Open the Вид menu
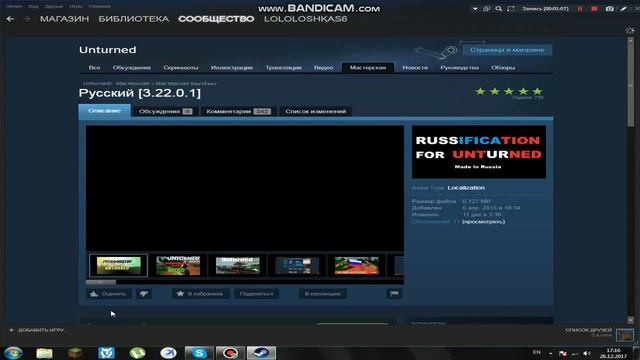Viewport: 640px width, 360px height. tap(33, 6)
